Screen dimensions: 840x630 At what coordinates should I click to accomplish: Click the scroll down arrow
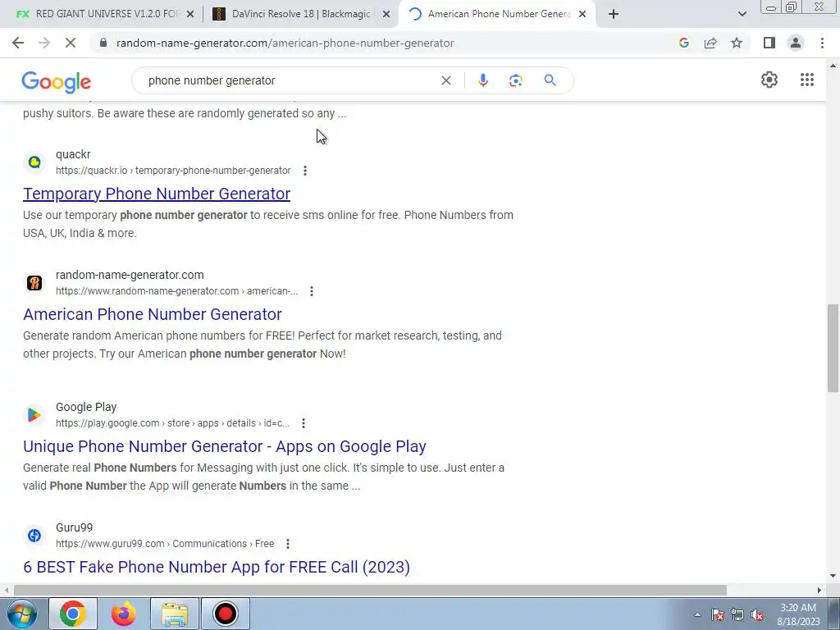(x=833, y=576)
